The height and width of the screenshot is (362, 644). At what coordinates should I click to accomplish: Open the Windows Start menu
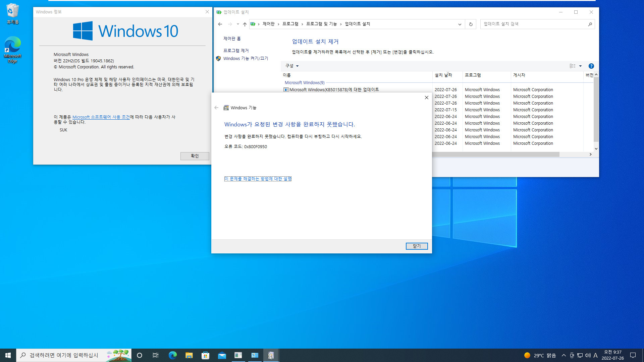(x=8, y=355)
